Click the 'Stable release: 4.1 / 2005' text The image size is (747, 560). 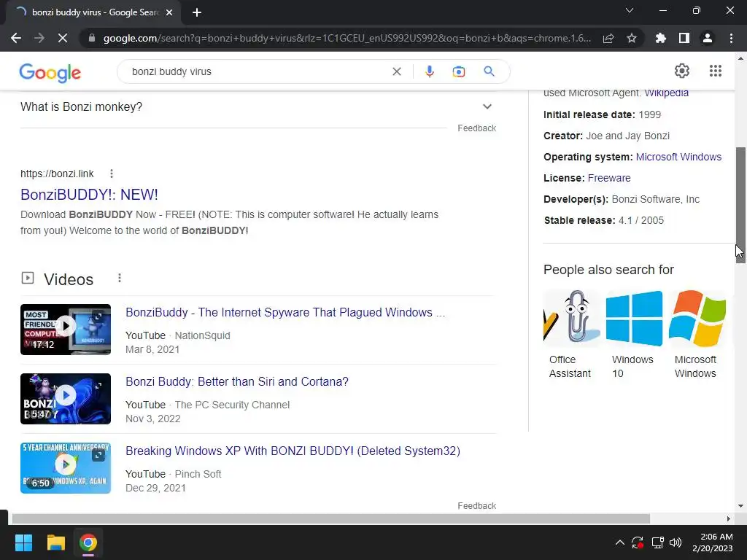pyautogui.click(x=603, y=220)
